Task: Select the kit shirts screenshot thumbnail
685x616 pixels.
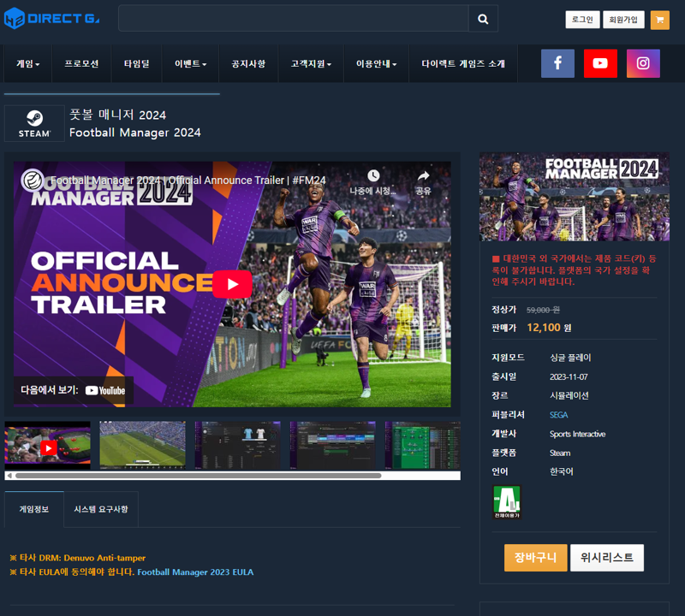Action: pos(238,445)
